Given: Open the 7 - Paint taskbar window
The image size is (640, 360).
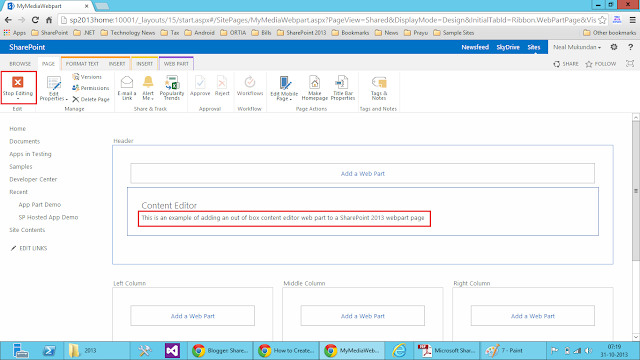Looking at the screenshot, I should 513,351.
